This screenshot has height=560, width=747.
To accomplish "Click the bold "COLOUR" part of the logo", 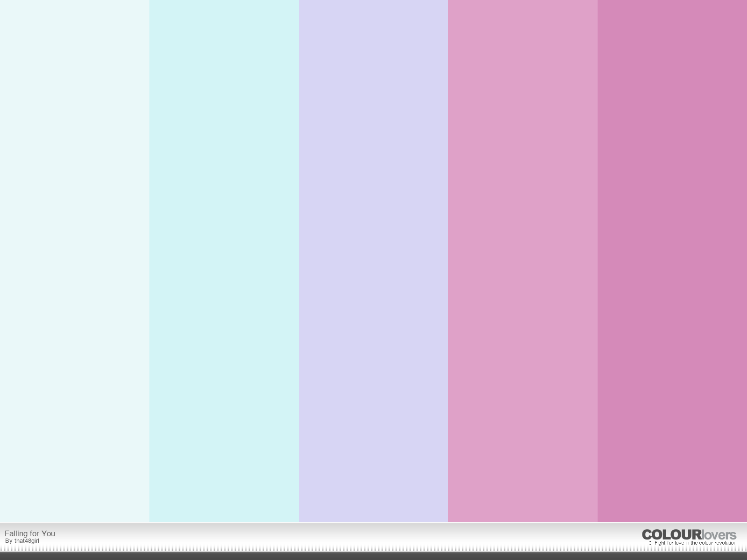I will 671,535.
